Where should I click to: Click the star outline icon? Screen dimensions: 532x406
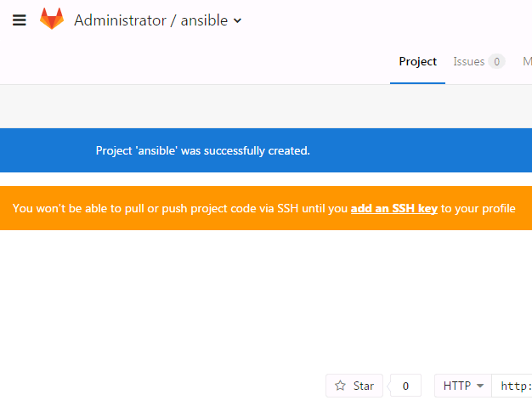pos(341,386)
